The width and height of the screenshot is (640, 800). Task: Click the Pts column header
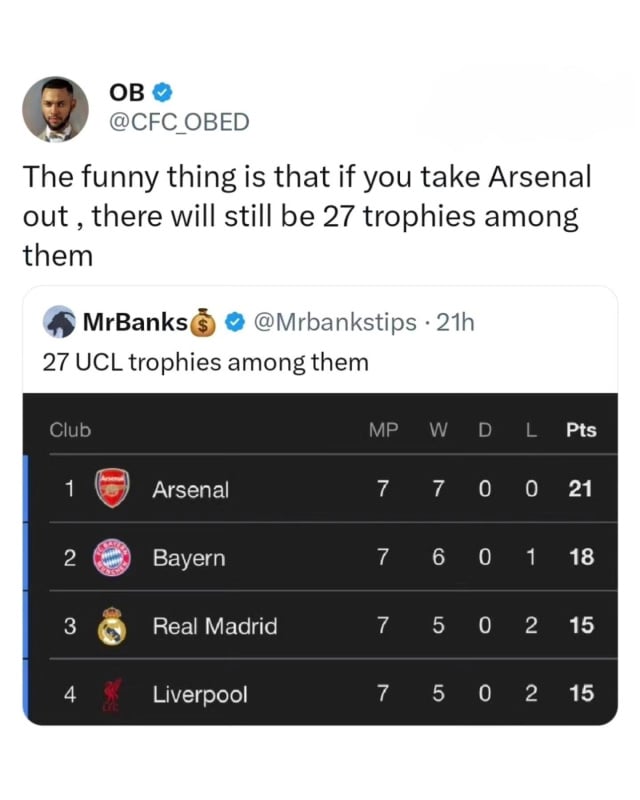click(x=581, y=430)
